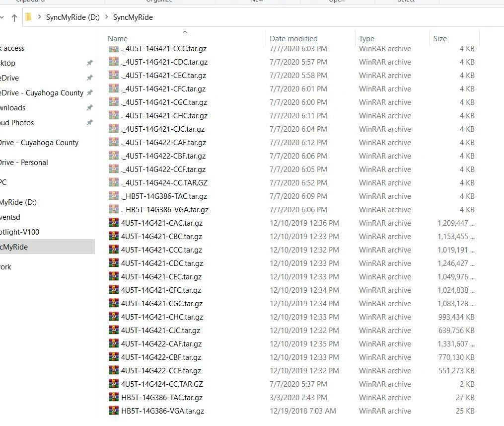Screen dimensions: 504x426
Task: Open iCloud Photos in the navigation pane
Action: coord(17,123)
